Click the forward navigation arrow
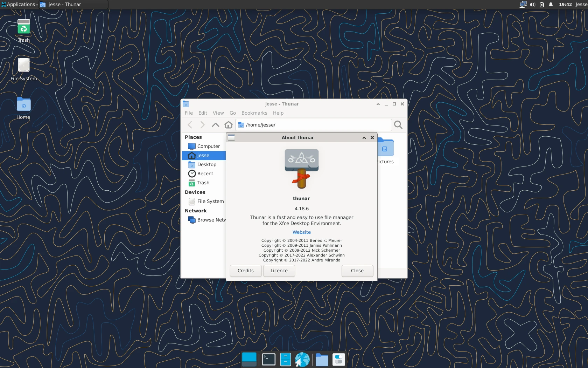Image resolution: width=588 pixels, height=368 pixels. pos(202,125)
